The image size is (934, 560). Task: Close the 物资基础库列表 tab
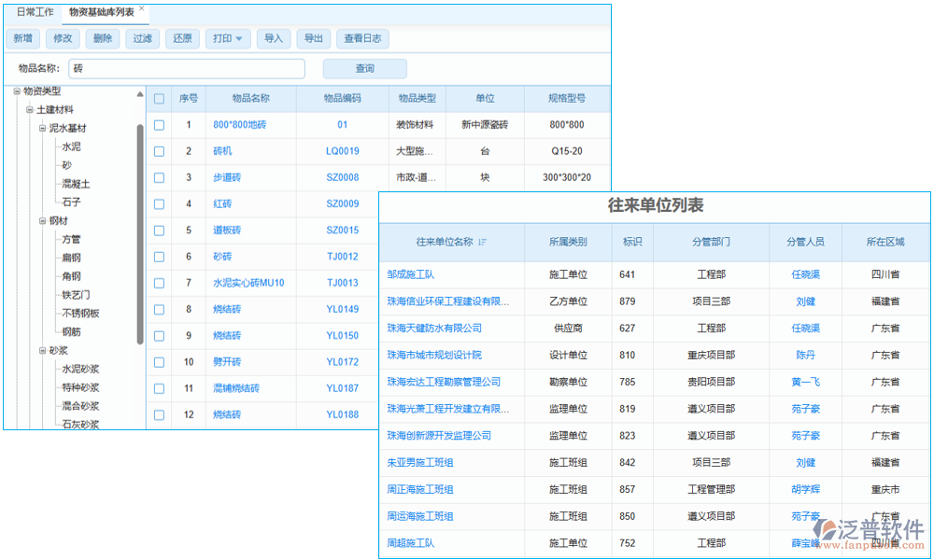click(x=141, y=7)
